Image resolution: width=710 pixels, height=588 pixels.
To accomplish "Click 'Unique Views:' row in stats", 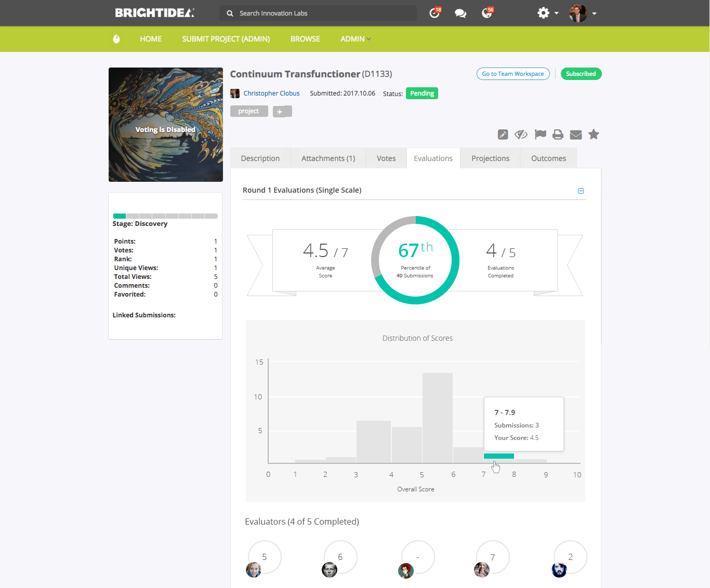I will point(165,268).
